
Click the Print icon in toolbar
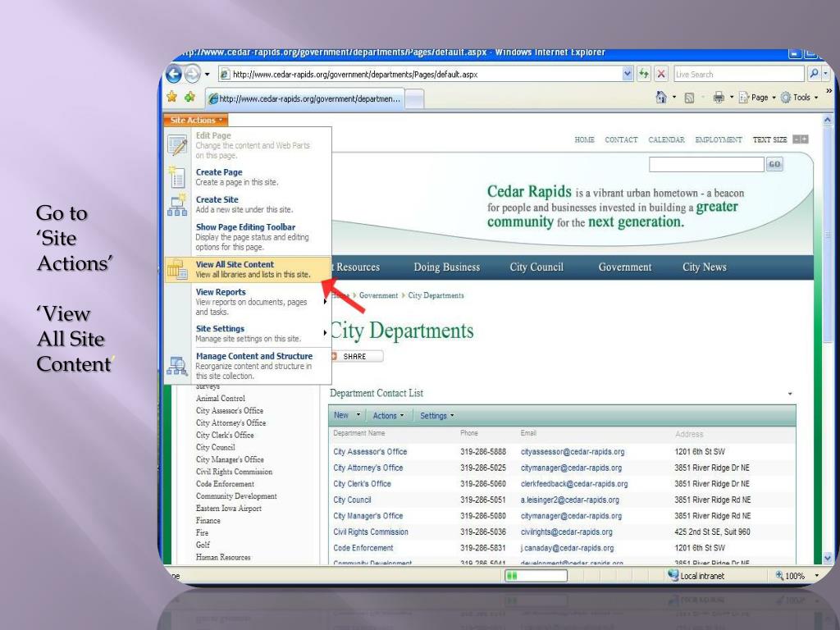[719, 97]
